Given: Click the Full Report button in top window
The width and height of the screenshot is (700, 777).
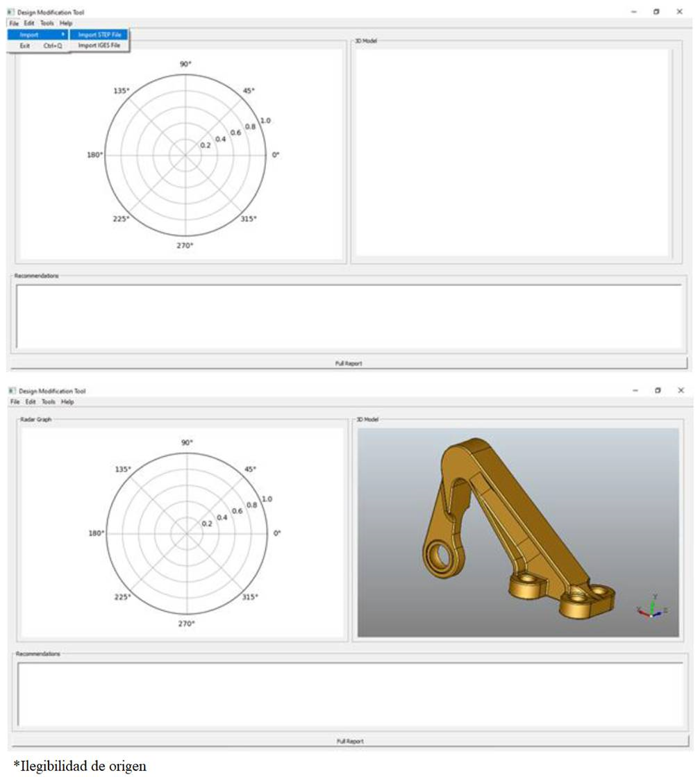Looking at the screenshot, I should coord(350,362).
